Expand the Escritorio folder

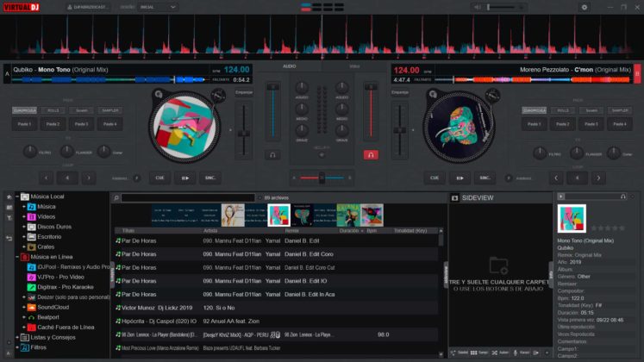pyautogui.click(x=24, y=237)
